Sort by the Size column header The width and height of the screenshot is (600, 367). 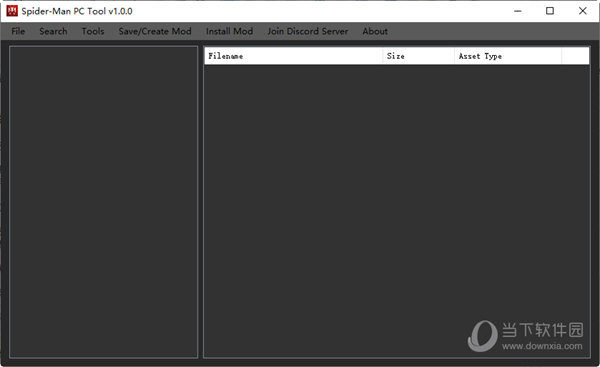[x=419, y=56]
